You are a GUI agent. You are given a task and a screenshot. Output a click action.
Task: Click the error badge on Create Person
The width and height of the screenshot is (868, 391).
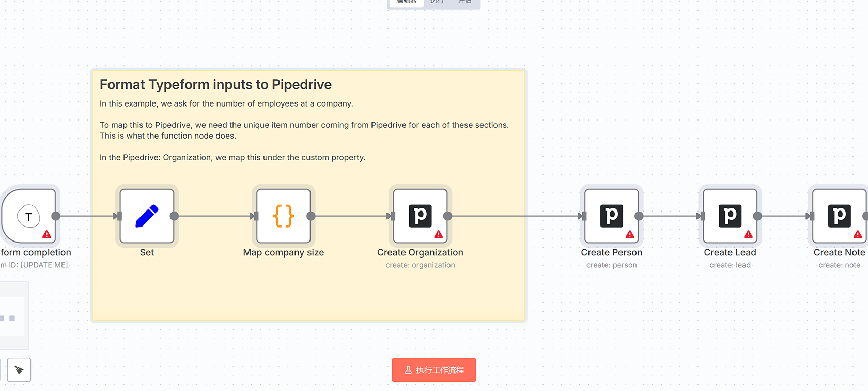pos(630,234)
